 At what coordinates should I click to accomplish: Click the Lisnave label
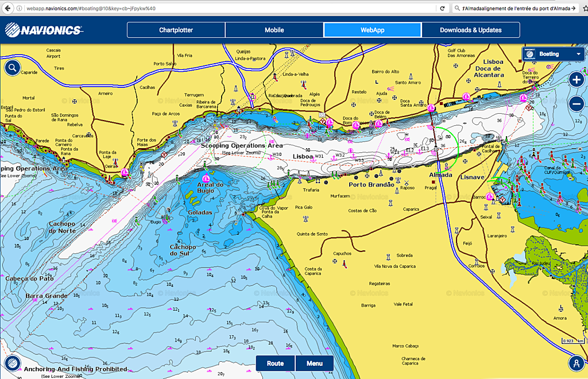click(472, 177)
